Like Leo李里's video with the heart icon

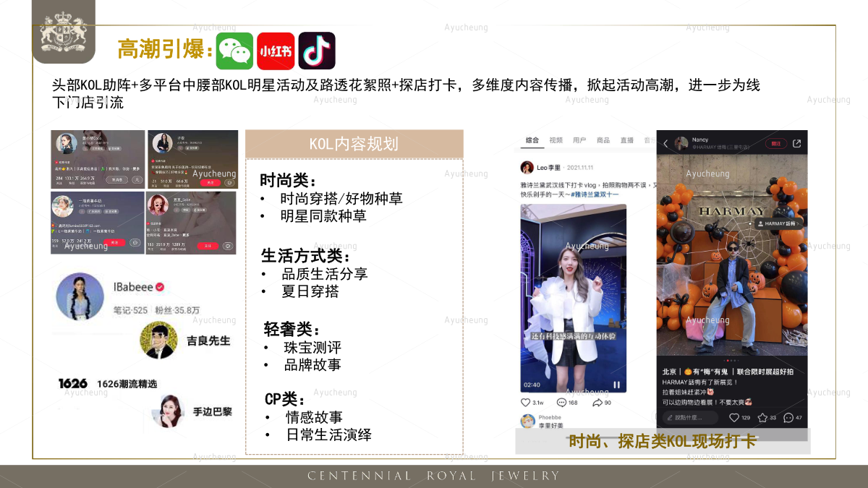pos(526,403)
